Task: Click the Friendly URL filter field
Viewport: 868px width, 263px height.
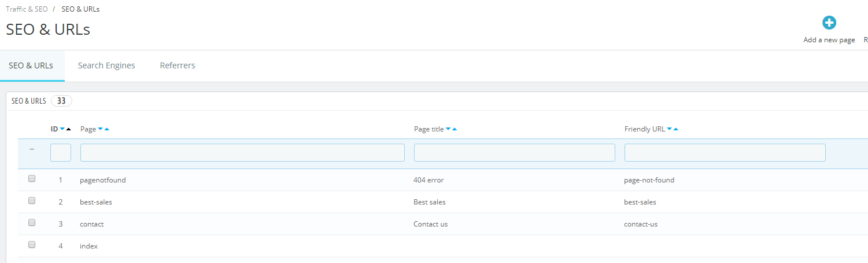Action: pyautogui.click(x=725, y=152)
